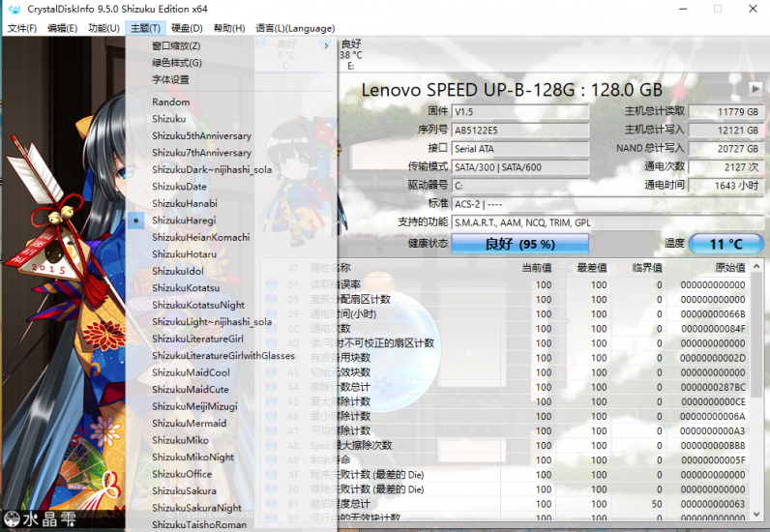This screenshot has height=532, width=770.
Task: Choose the Shizuku7thAnniversary theme
Action: [231, 153]
